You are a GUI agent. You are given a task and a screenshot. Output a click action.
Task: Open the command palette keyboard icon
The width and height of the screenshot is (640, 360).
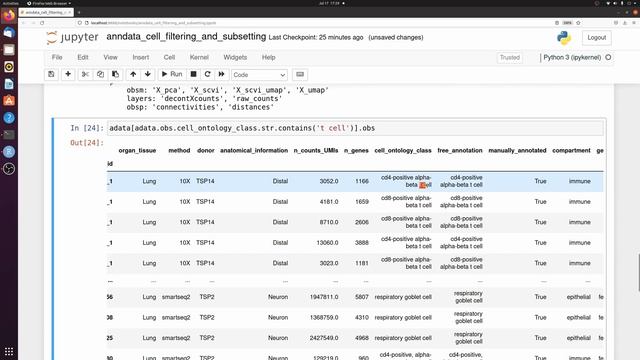[x=300, y=74]
